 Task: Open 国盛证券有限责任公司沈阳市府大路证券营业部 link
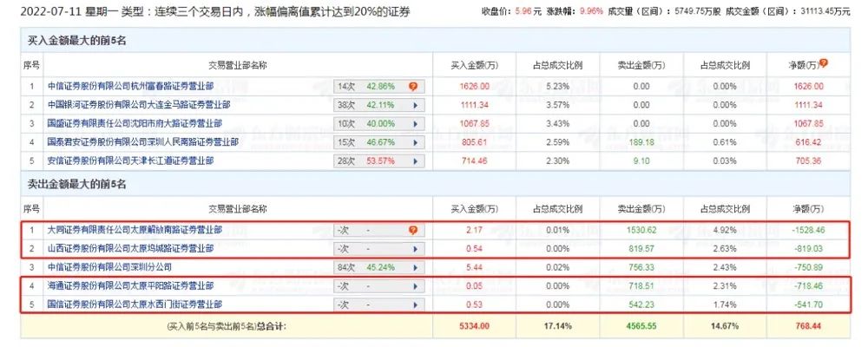[135, 123]
